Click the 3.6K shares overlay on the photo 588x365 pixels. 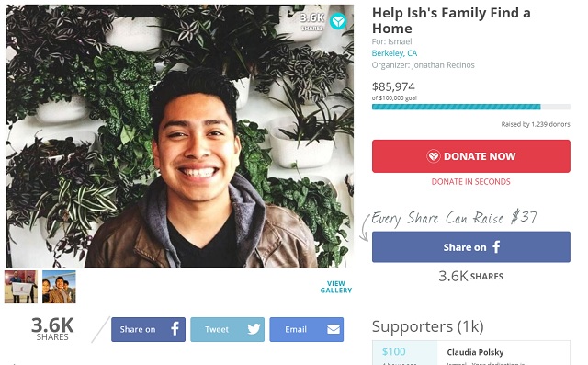[x=312, y=22]
